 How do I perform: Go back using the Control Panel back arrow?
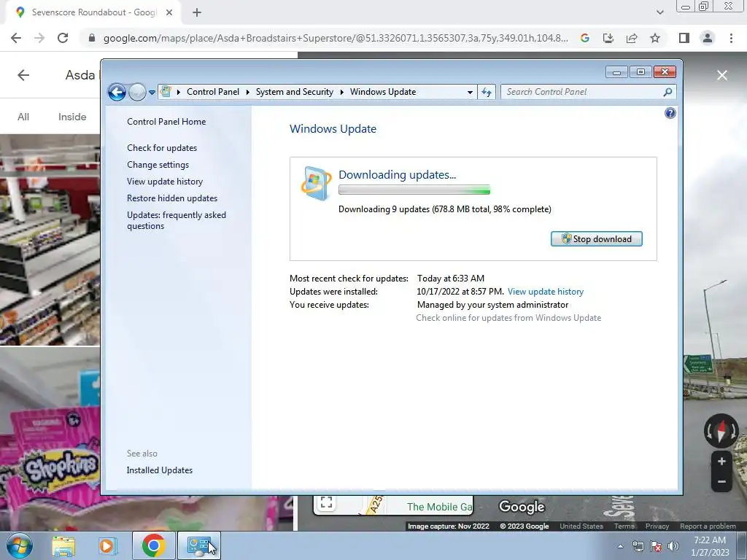coord(117,92)
